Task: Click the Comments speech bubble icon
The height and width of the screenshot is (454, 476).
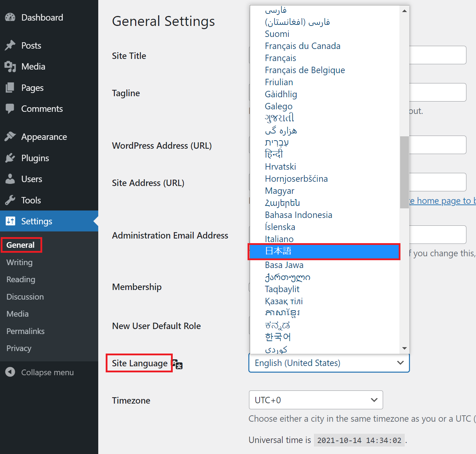Action: pyautogui.click(x=10, y=109)
